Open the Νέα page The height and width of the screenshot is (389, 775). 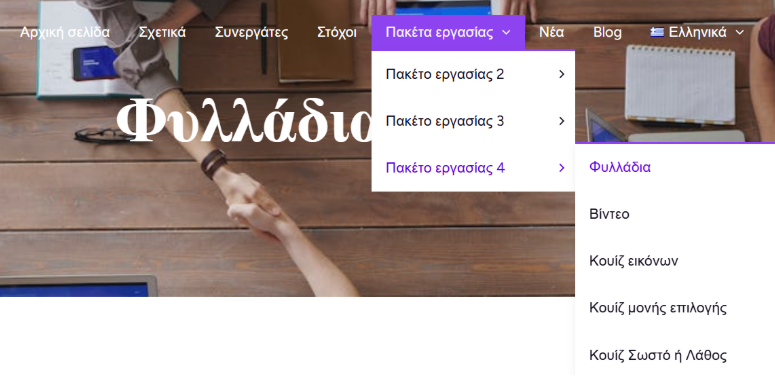[551, 32]
